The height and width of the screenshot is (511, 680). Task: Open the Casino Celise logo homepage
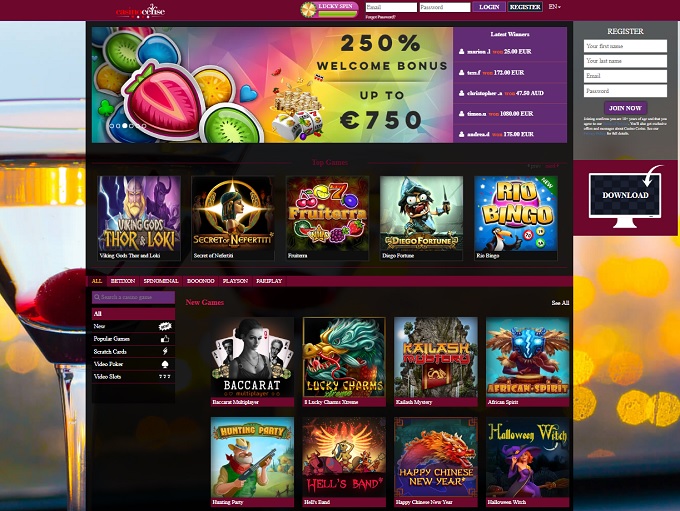pos(140,10)
